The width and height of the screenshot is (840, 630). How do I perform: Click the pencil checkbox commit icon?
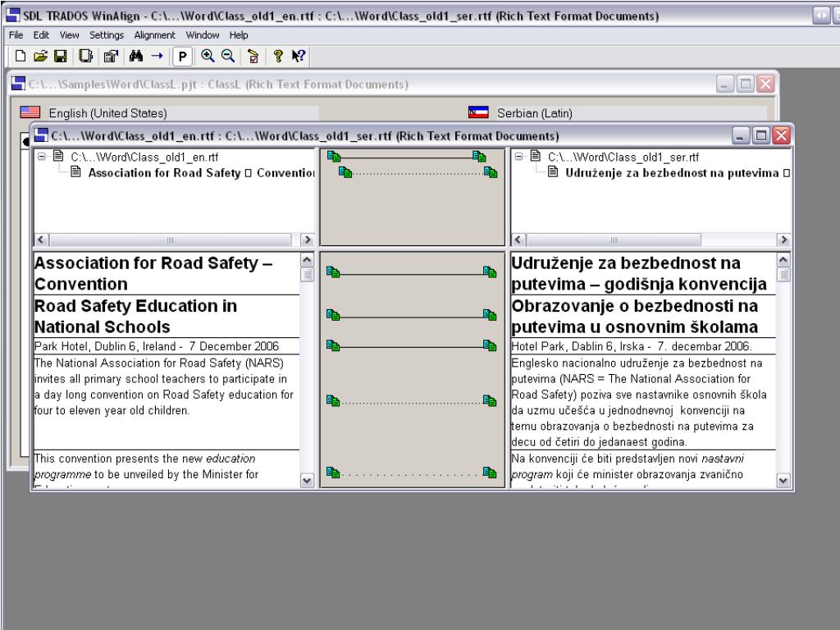[x=253, y=56]
